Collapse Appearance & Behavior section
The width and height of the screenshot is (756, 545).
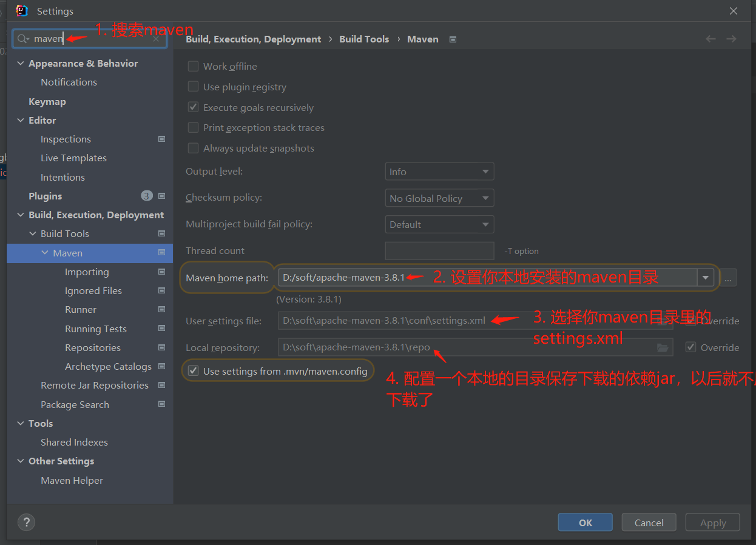(21, 63)
